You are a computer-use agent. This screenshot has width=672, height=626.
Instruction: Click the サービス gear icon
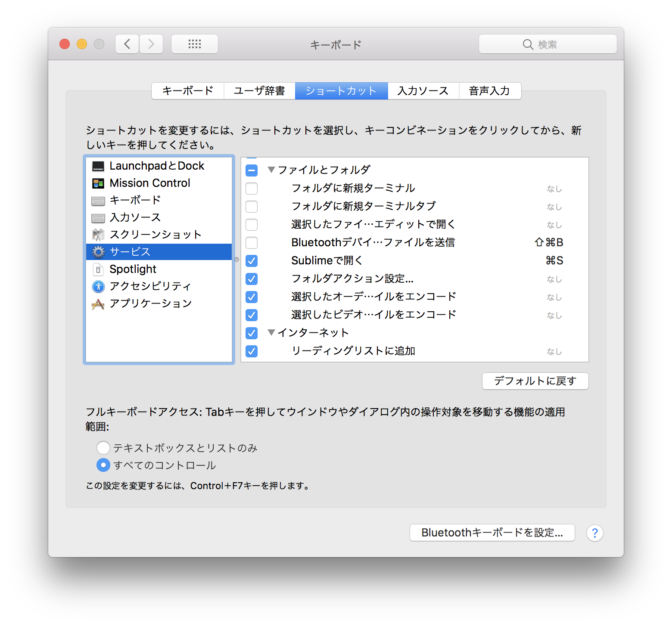click(x=98, y=252)
